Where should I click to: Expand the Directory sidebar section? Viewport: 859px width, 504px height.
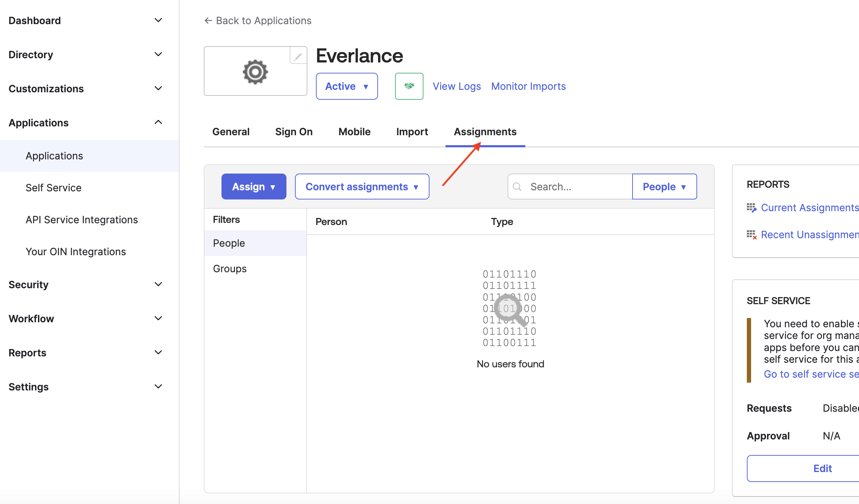click(158, 54)
